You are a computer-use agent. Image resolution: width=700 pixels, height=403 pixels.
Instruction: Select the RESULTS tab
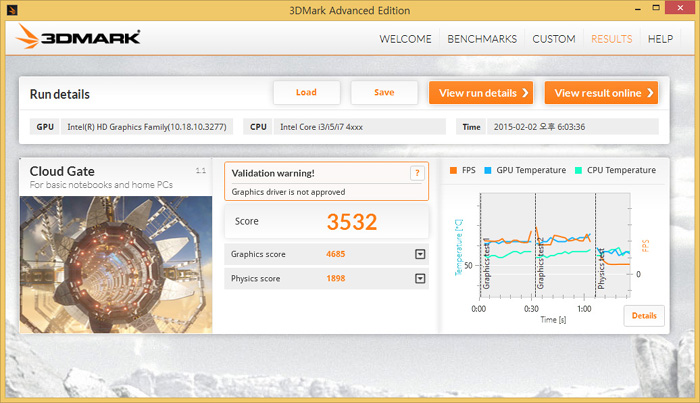(x=612, y=39)
